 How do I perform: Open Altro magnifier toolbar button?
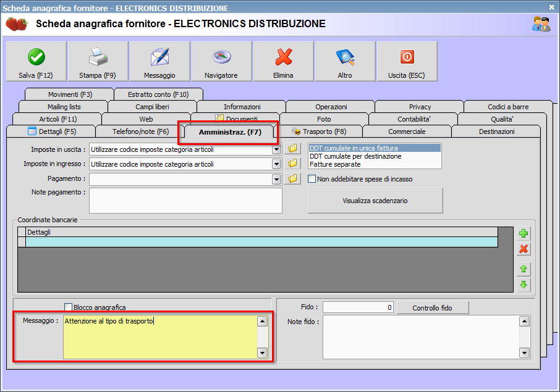pyautogui.click(x=345, y=61)
